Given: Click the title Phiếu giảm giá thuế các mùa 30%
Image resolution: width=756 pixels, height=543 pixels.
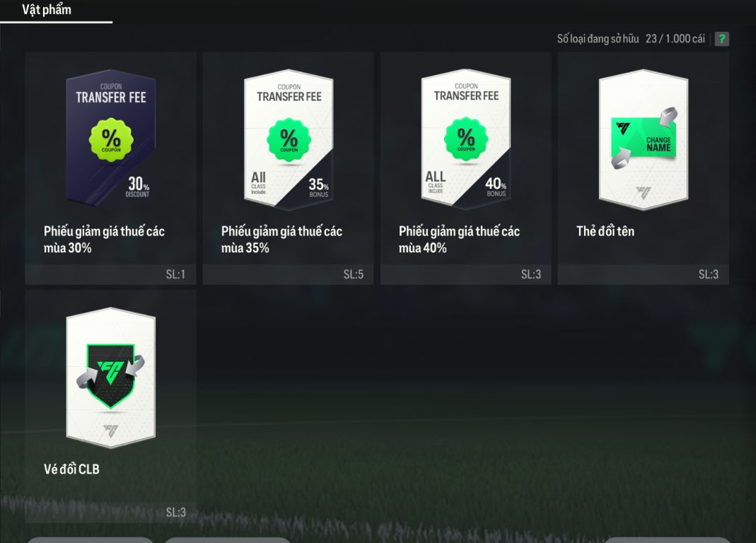Looking at the screenshot, I should coord(104,240).
